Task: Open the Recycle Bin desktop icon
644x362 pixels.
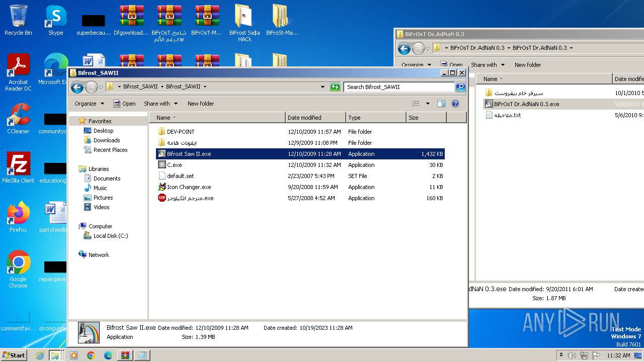Action: coord(18,20)
